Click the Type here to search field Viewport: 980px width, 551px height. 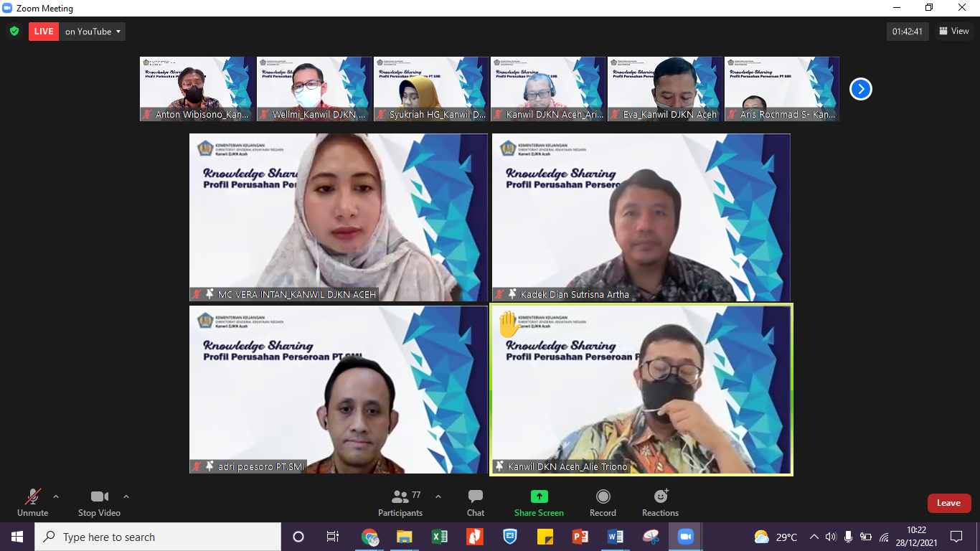click(x=158, y=537)
